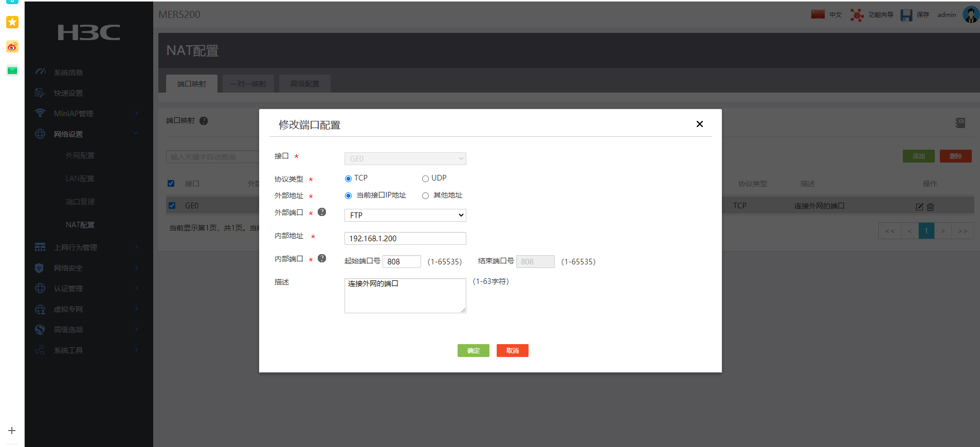Click the red 取消 button

pyautogui.click(x=513, y=350)
